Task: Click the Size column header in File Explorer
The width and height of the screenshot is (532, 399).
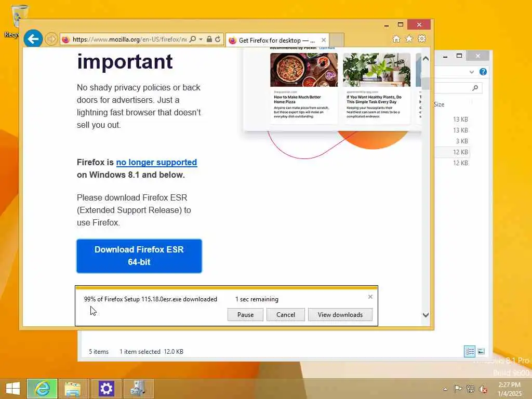Action: [x=439, y=104]
